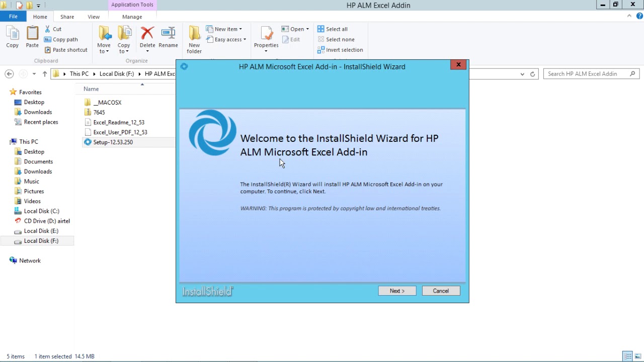Select the Cut scissors command

(53, 29)
